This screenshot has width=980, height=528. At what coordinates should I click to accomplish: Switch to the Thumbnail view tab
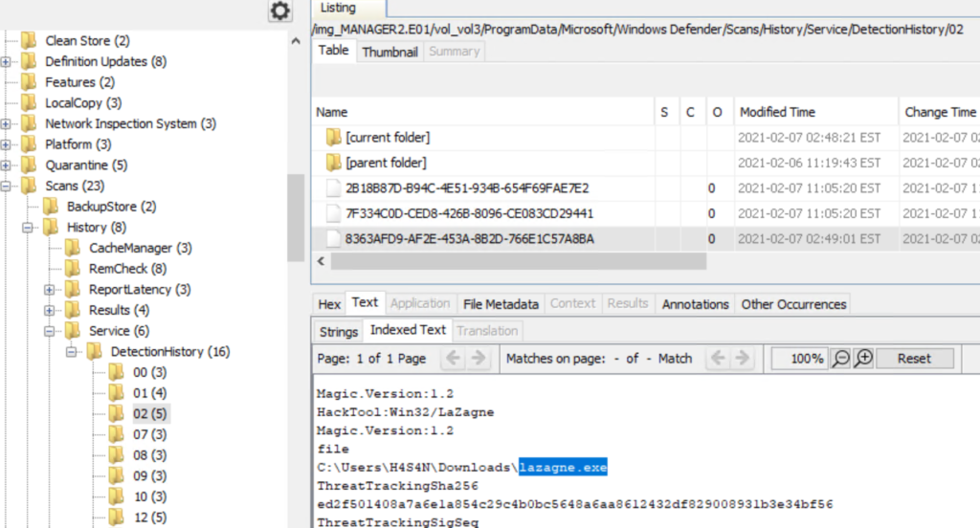[x=390, y=52]
